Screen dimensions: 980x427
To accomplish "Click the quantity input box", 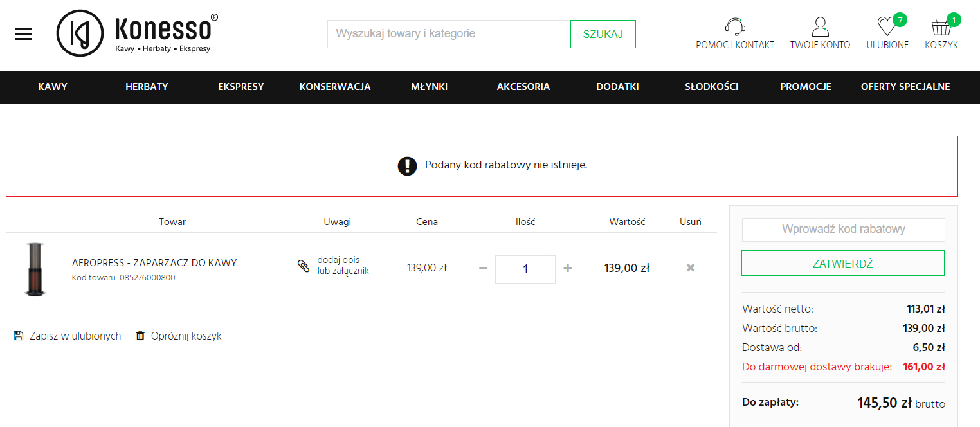I will click(525, 269).
